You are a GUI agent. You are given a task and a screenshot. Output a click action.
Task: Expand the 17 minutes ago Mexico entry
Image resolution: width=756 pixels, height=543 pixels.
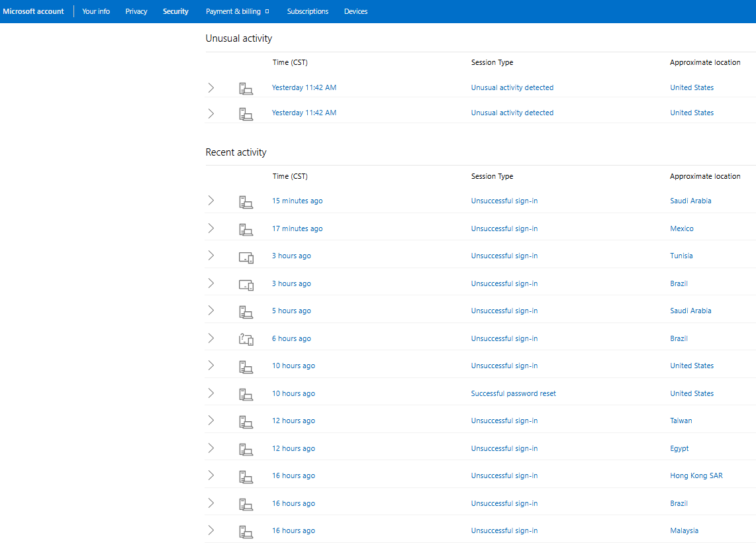click(x=211, y=228)
